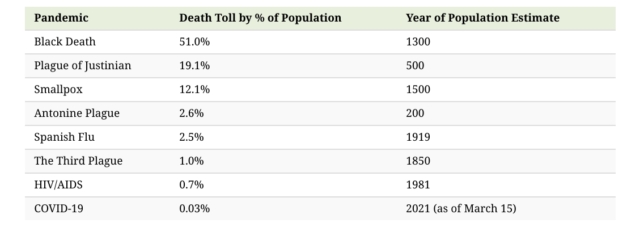The height and width of the screenshot is (227, 644).
Task: Select the COVID-19 row label
Action: (58, 209)
